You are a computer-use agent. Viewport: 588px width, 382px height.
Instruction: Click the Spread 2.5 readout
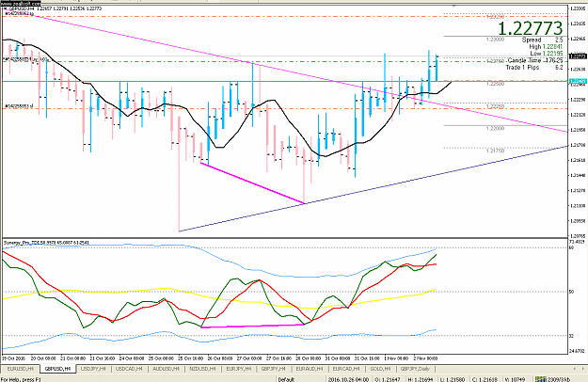pyautogui.click(x=542, y=40)
